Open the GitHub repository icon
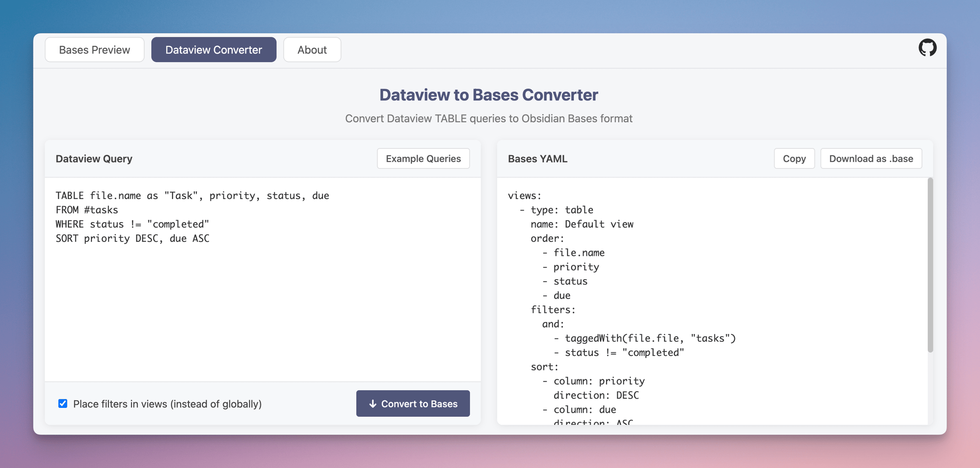The width and height of the screenshot is (980, 468). pos(927,48)
